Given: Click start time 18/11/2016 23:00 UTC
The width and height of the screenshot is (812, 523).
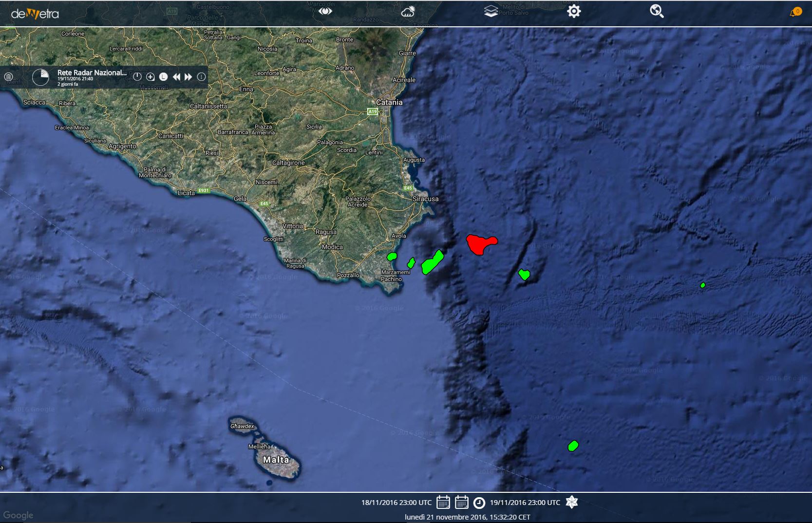Looking at the screenshot, I should click(x=396, y=503).
